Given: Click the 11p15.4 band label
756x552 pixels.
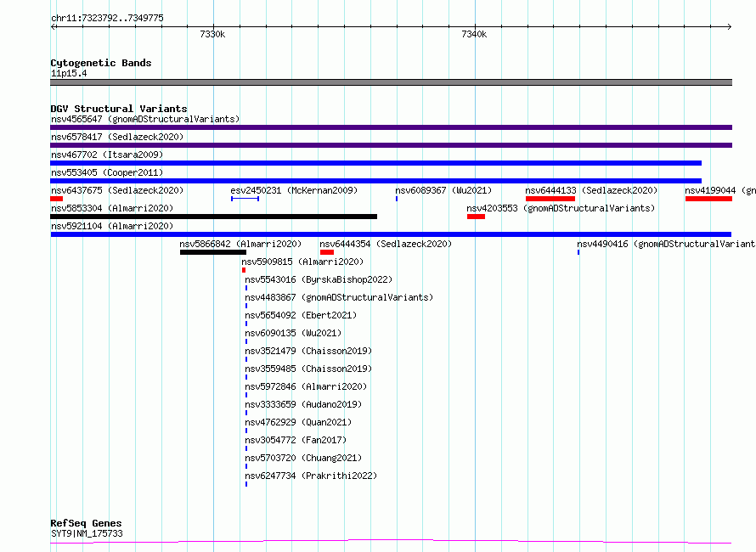Looking at the screenshot, I should pyautogui.click(x=69, y=73).
